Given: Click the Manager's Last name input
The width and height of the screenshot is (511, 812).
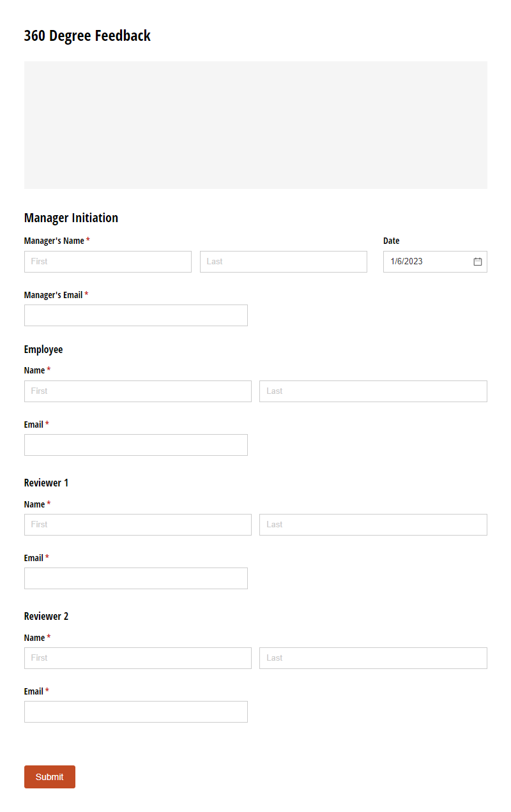Looking at the screenshot, I should 283,261.
